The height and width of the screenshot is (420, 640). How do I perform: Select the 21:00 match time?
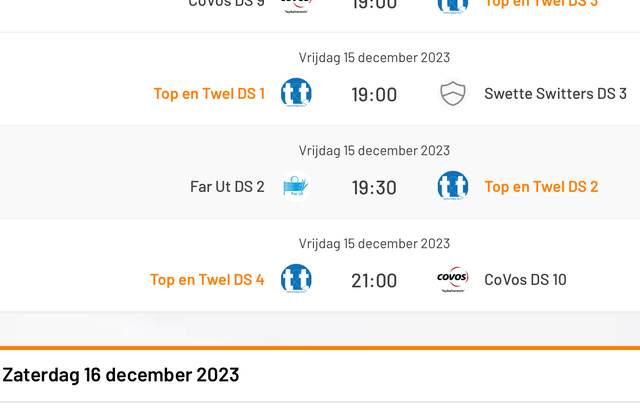374,281
